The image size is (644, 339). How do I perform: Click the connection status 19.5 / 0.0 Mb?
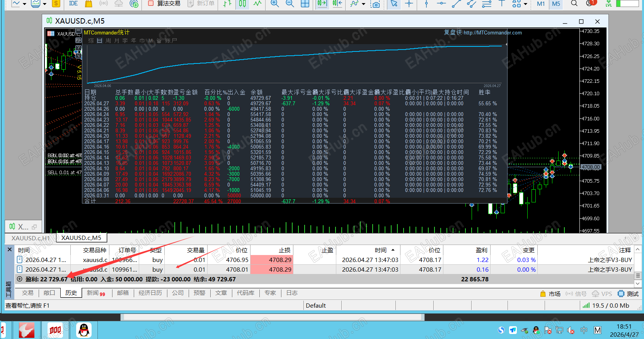[x=606, y=306]
